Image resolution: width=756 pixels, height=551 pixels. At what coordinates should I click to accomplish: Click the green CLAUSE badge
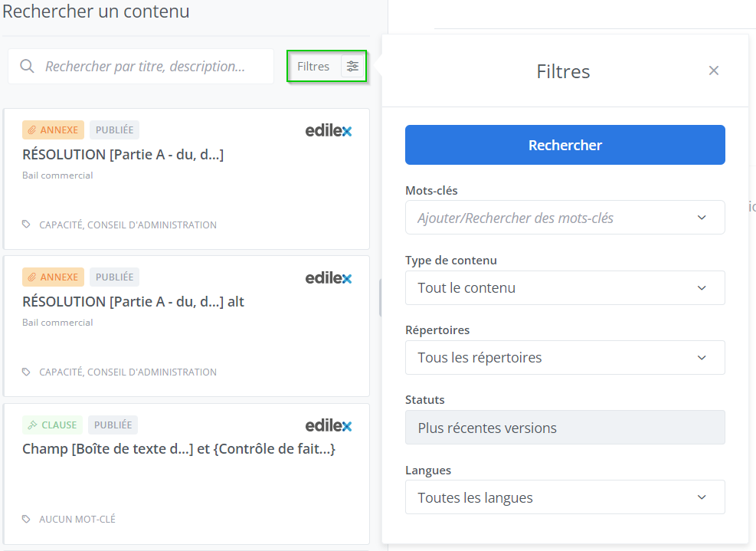[x=53, y=425]
